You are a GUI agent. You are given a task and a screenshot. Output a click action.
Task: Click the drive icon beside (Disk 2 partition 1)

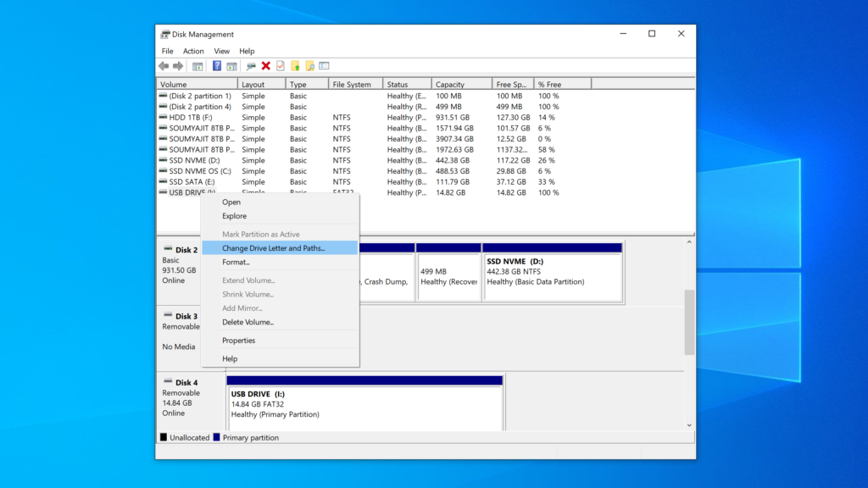pos(163,96)
